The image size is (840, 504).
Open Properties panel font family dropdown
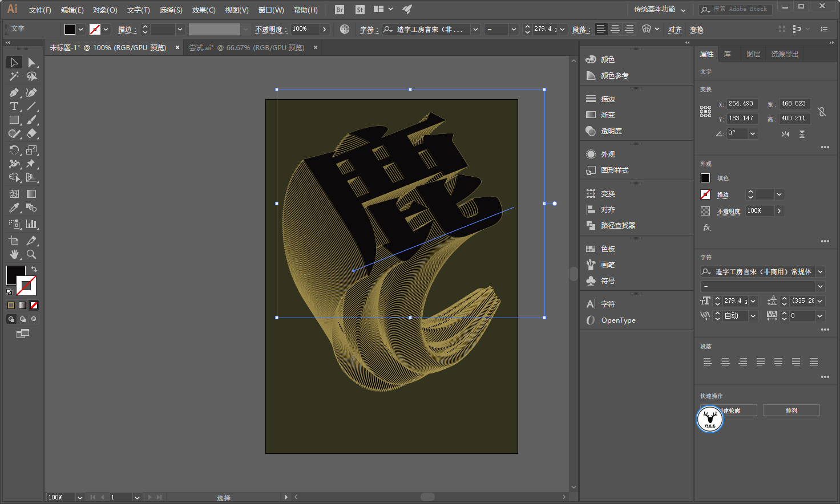point(820,272)
